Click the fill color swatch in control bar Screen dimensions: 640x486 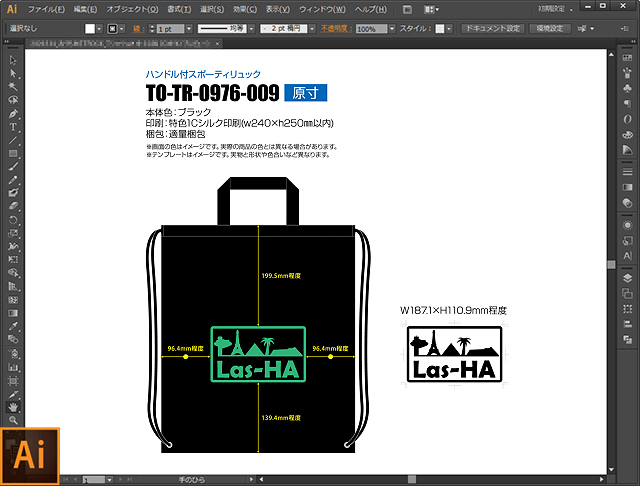pyautogui.click(x=89, y=30)
